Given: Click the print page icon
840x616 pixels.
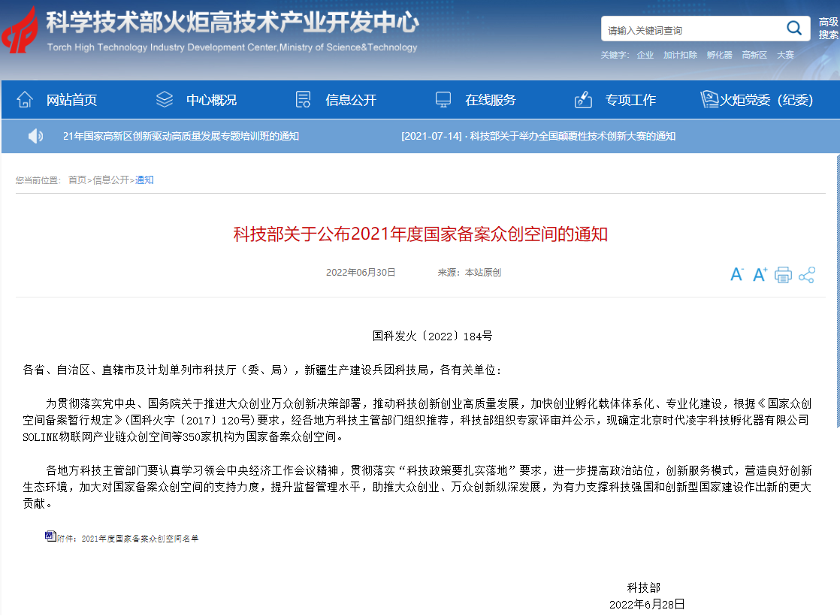Looking at the screenshot, I should [x=783, y=275].
